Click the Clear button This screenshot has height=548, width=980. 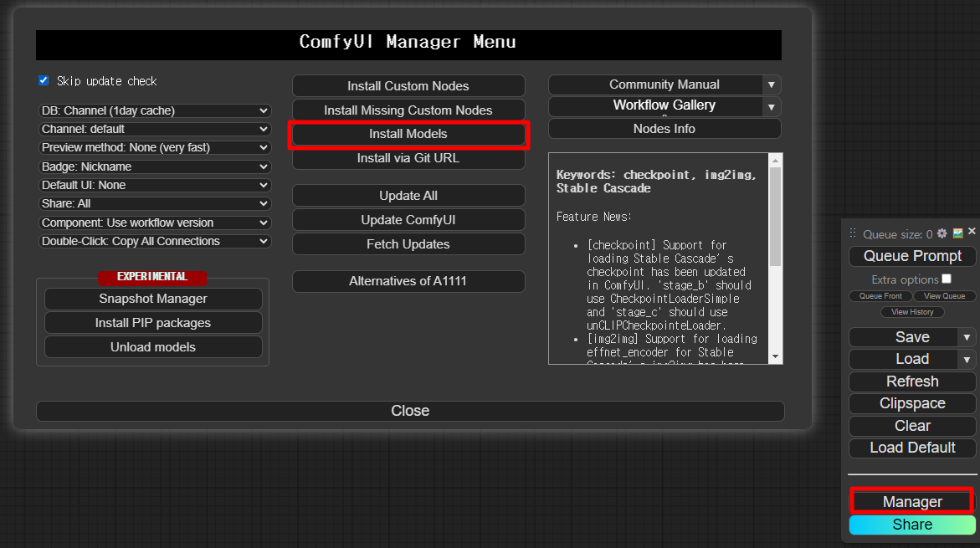tap(912, 426)
